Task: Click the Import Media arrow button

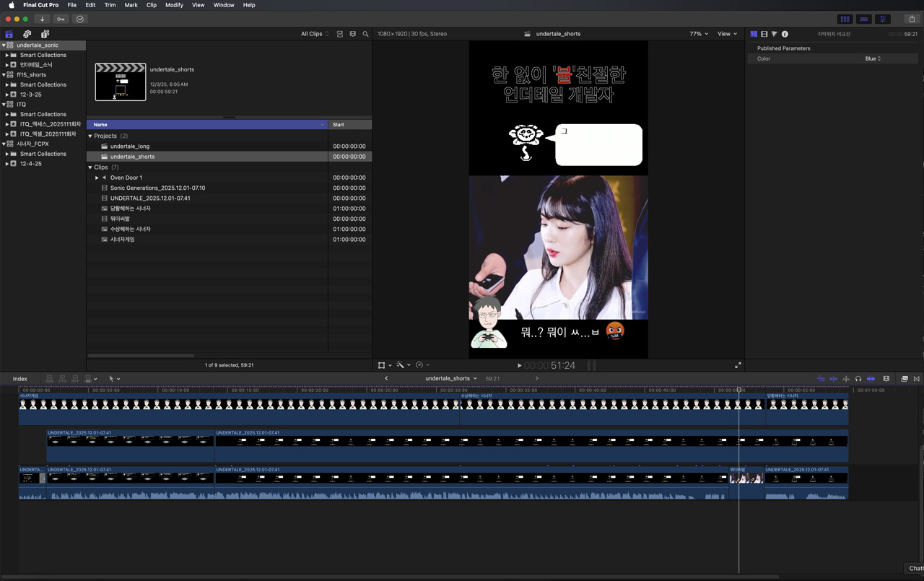Action: [42, 19]
